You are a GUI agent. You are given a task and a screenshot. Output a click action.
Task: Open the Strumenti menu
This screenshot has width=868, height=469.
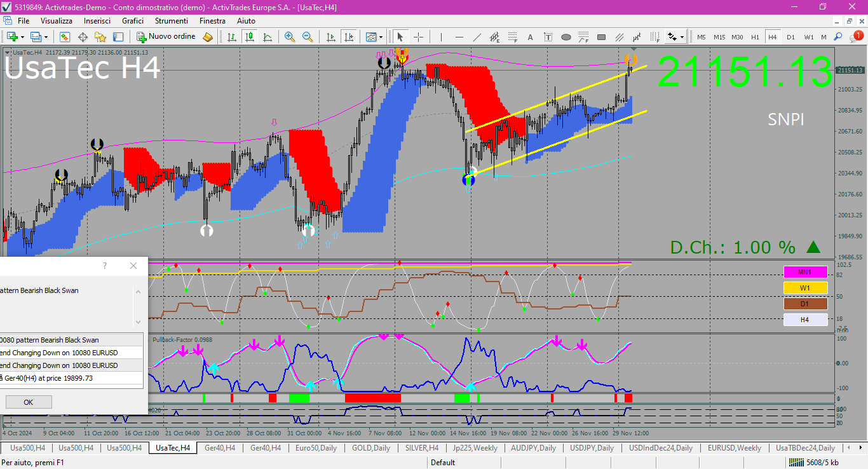click(172, 20)
